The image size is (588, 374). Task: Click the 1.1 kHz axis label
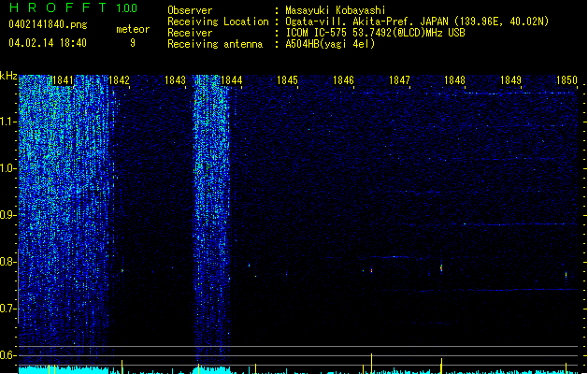[x=7, y=122]
